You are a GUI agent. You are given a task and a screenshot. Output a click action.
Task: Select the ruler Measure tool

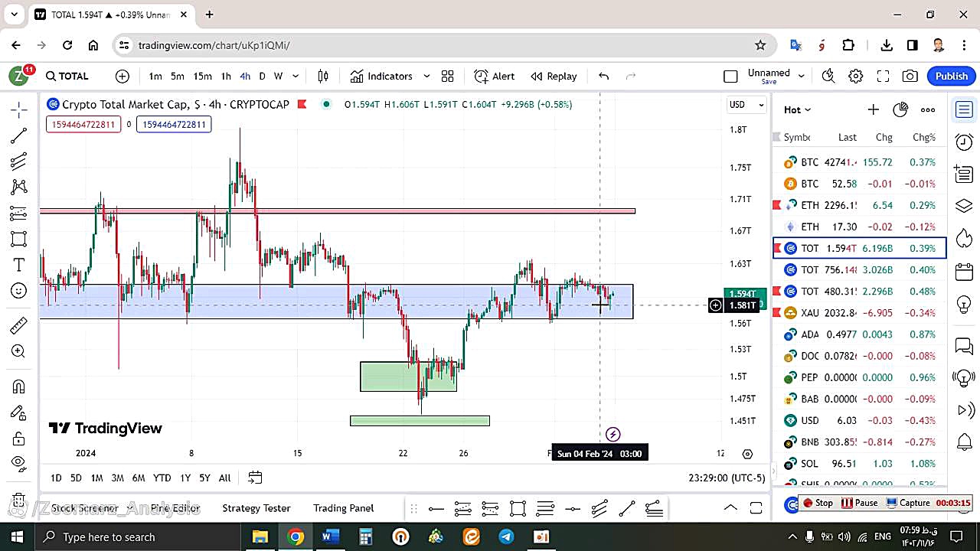click(x=19, y=326)
